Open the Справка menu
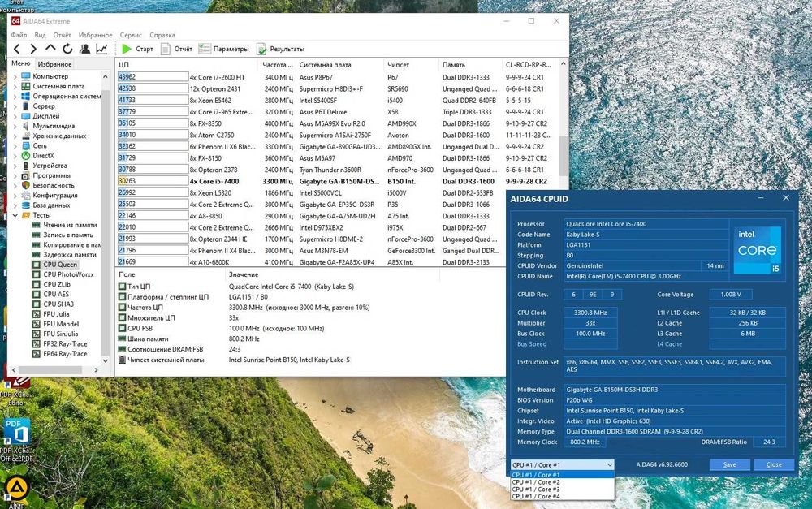Screen dimensions: 812x509 click(x=162, y=35)
